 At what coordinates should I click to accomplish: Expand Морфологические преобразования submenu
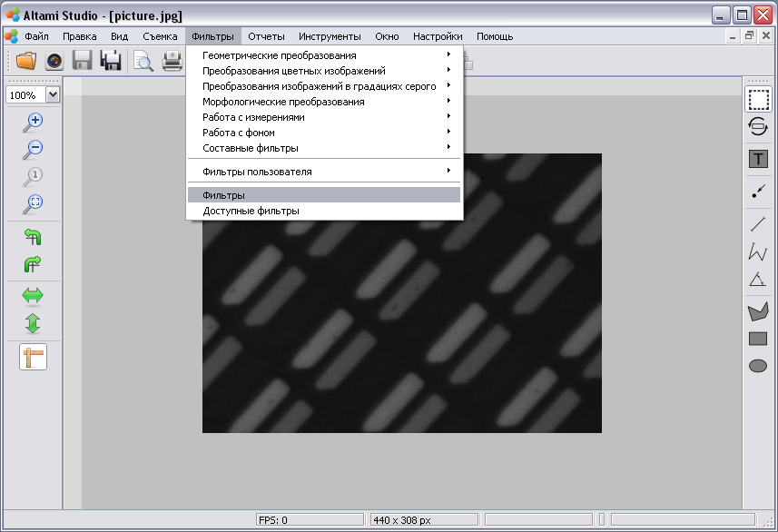(324, 102)
